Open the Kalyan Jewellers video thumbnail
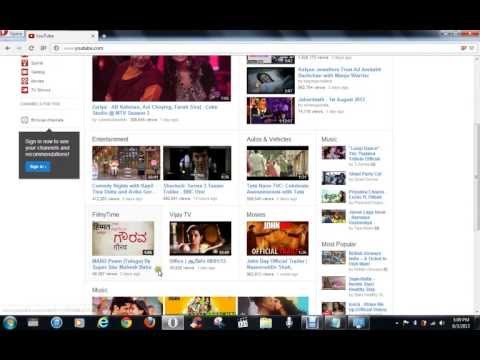Image resolution: width=480 pixels, height=360 pixels. pos(271,81)
